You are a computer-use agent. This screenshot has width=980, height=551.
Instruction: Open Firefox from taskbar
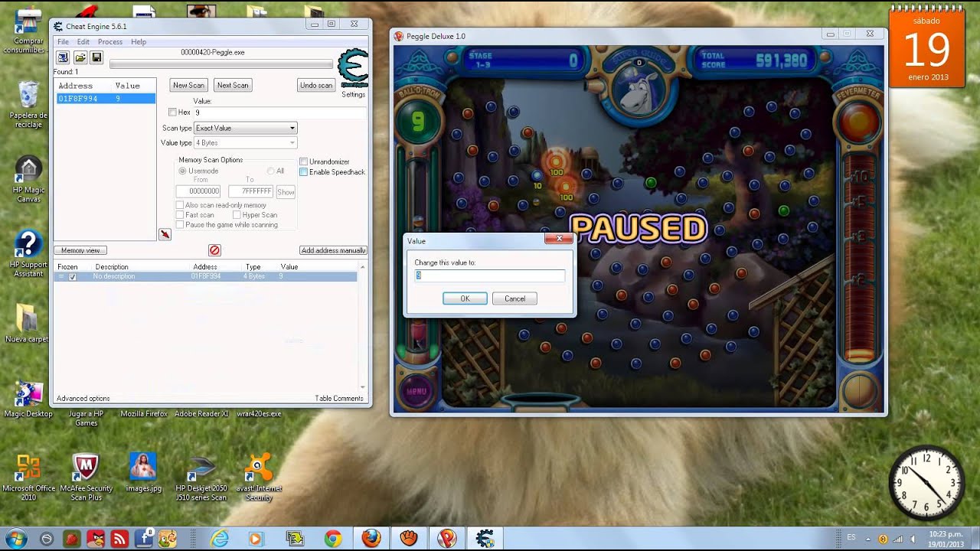pyautogui.click(x=371, y=539)
